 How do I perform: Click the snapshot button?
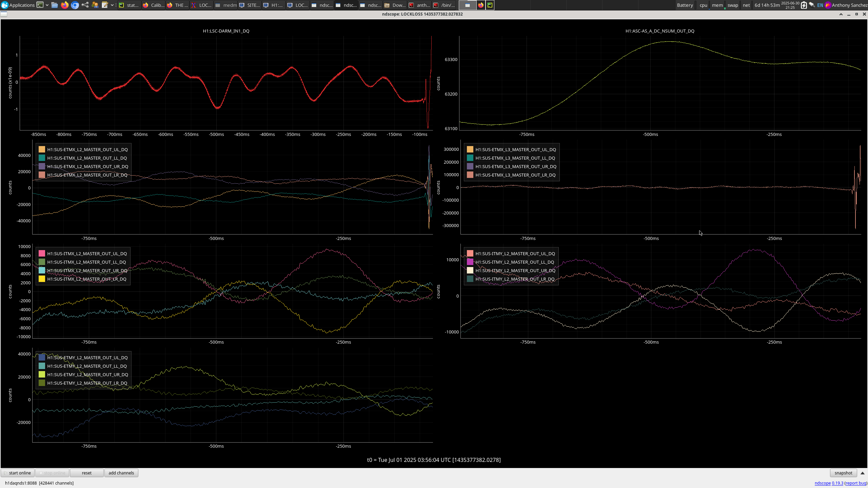click(x=843, y=473)
